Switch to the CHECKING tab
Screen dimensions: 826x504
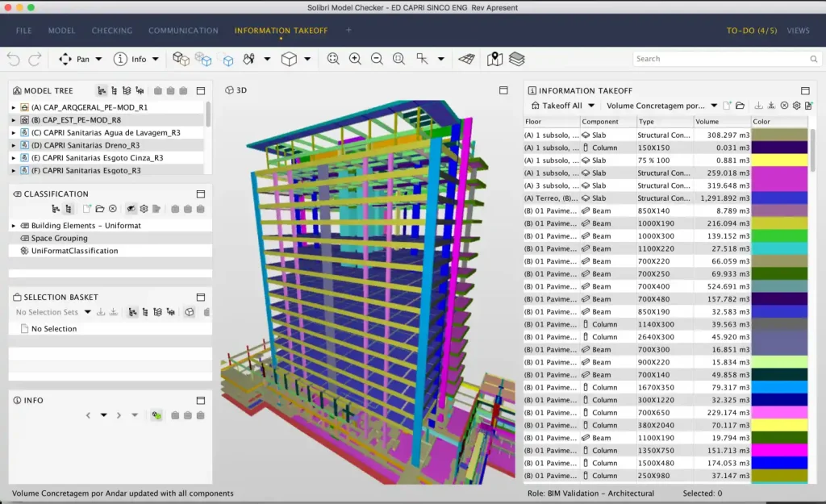tap(112, 31)
